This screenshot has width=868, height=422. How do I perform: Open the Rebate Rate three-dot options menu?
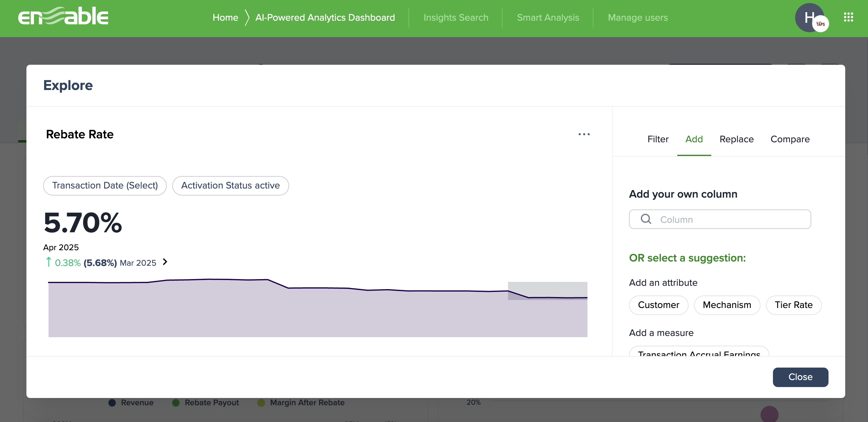(584, 134)
